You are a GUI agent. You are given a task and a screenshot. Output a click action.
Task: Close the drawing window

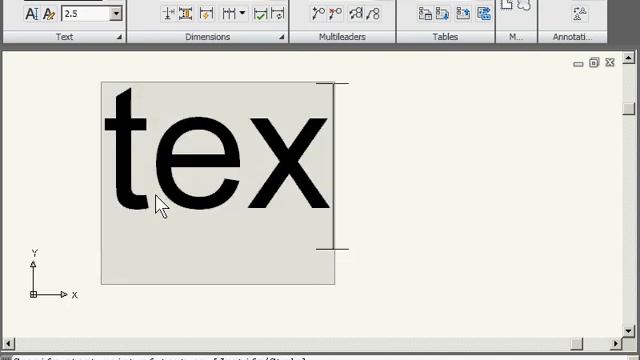[x=610, y=62]
